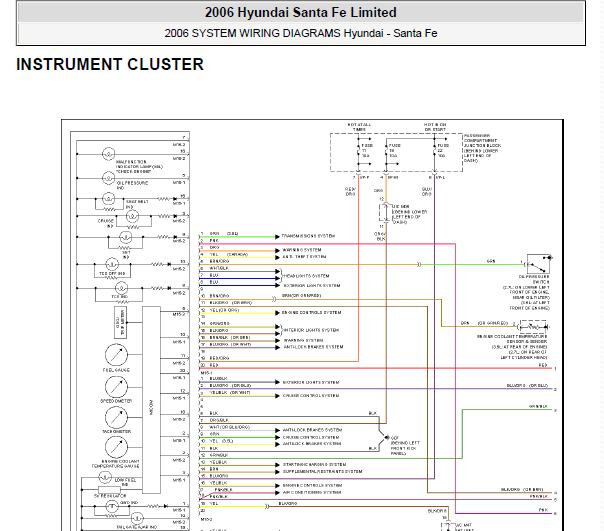
Task: Click 'ANTI-LOCK BRAKES SYSTEM' label on BLU/ORG wire 17
Action: click(313, 347)
